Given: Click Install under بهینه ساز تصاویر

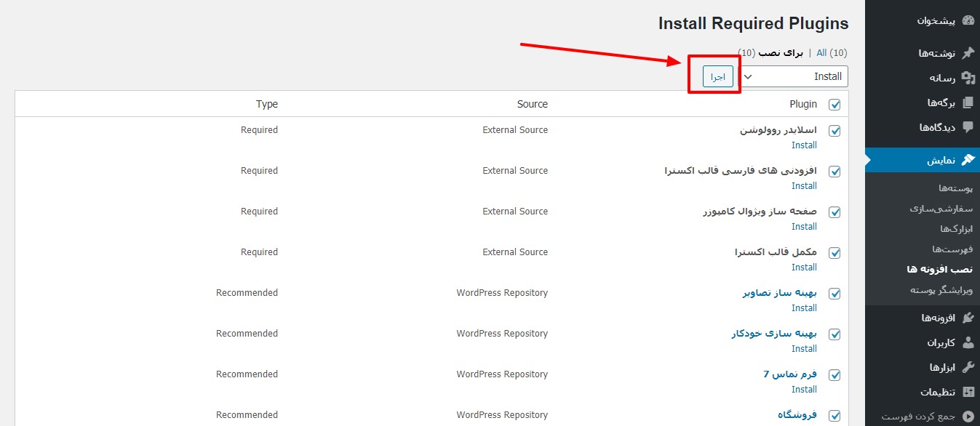Looking at the screenshot, I should pyautogui.click(x=804, y=308).
